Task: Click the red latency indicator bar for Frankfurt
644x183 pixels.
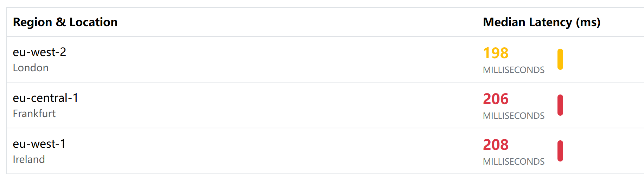Action: 560,105
